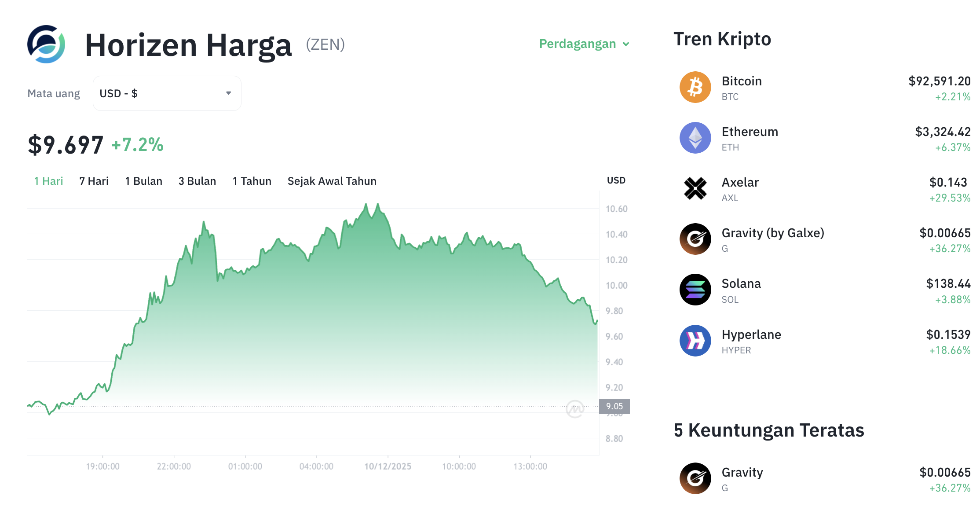Viewport: 980px width, 507px height.
Task: Enable the 3 Bulan chart view
Action: click(x=197, y=180)
